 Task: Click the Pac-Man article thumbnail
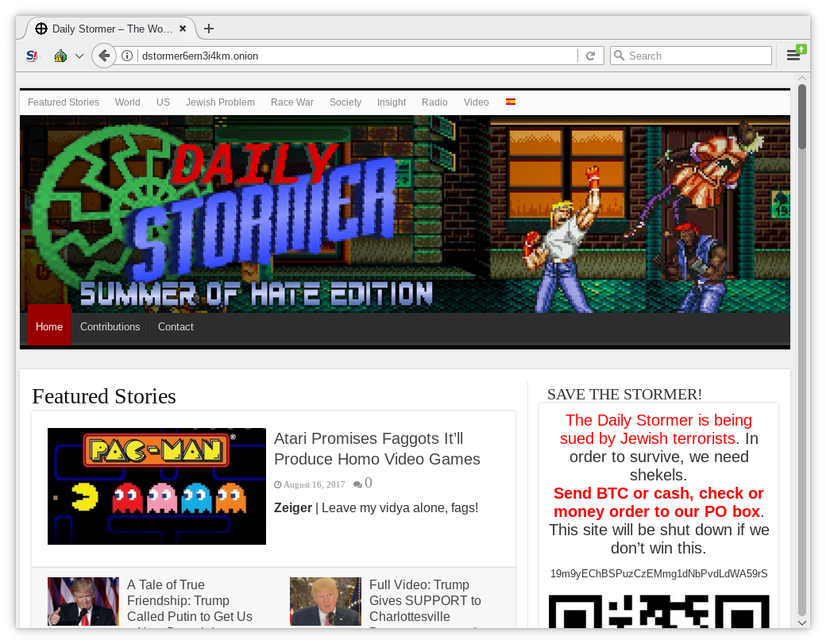coord(156,486)
